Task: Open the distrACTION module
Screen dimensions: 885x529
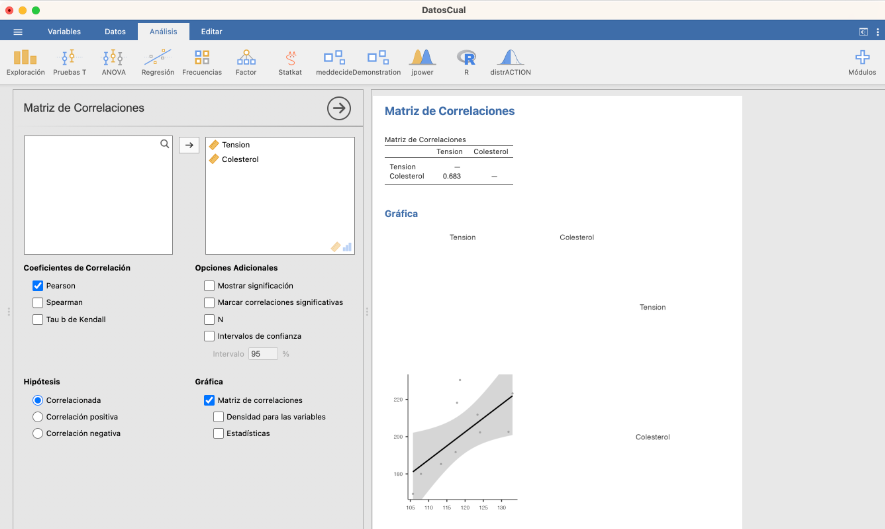Action: click(510, 62)
